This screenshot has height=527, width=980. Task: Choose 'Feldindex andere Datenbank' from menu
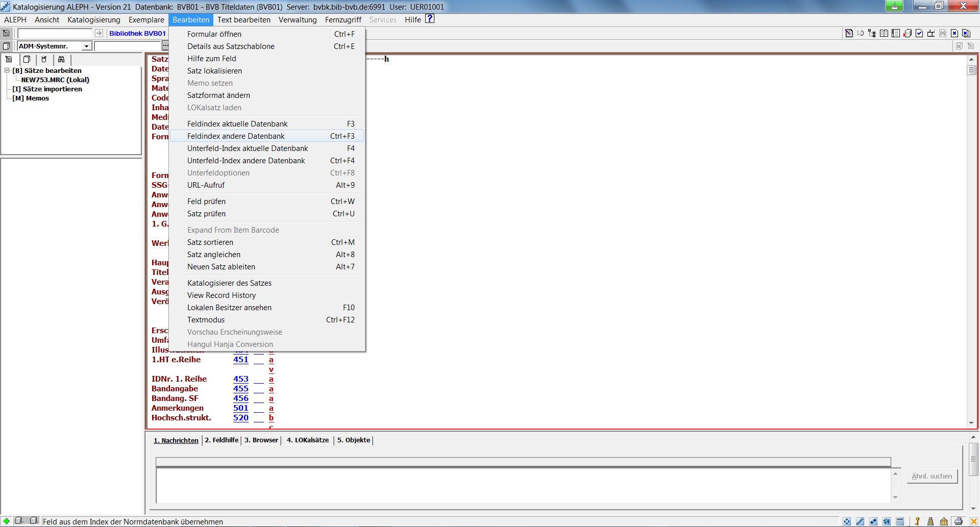[x=236, y=136]
